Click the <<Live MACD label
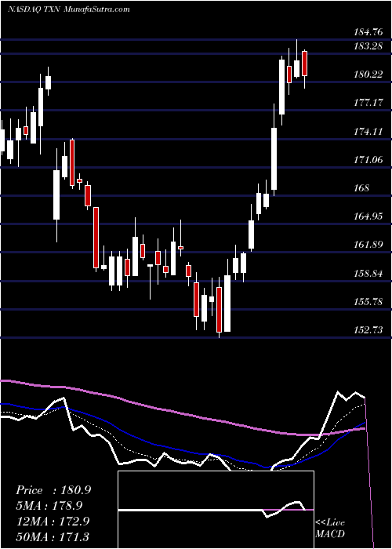 pos(330,528)
